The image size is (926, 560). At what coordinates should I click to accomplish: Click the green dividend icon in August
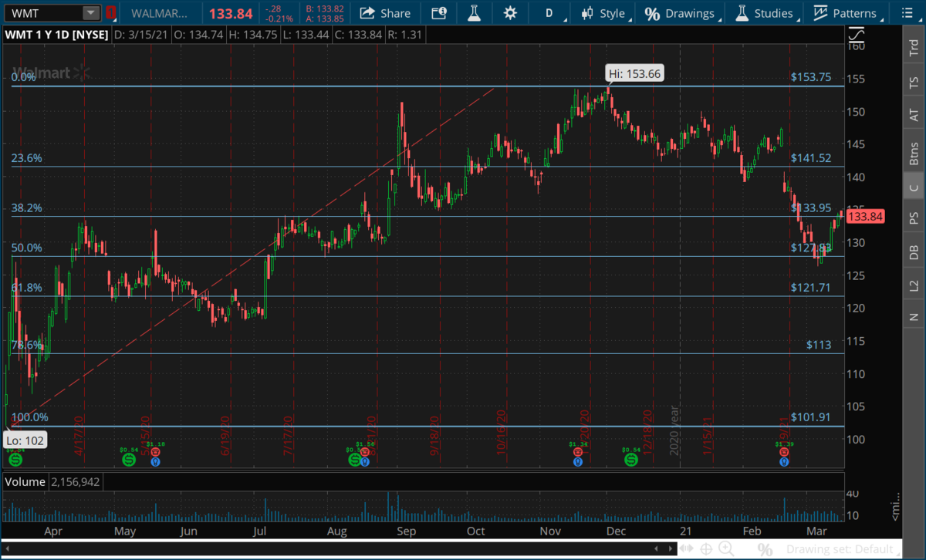[x=354, y=460]
